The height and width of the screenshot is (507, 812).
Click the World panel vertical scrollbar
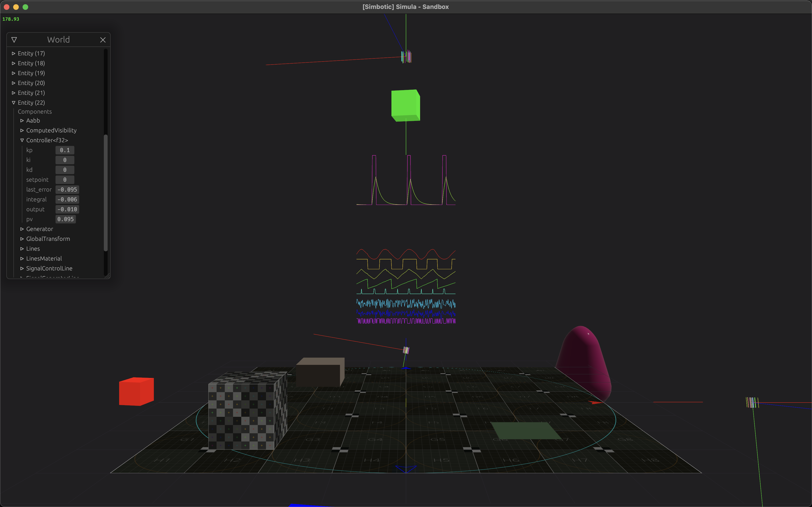[x=106, y=193]
